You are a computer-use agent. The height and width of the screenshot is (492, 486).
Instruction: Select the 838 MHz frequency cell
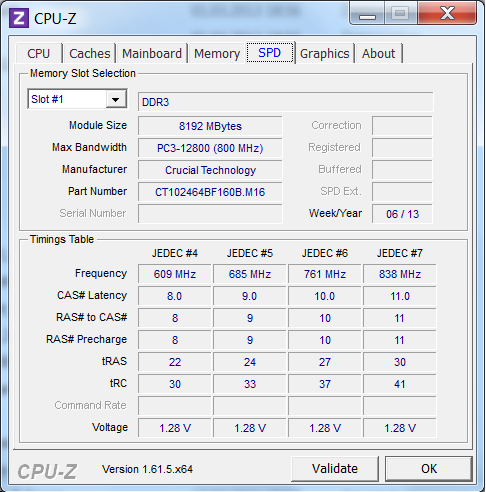pyautogui.click(x=400, y=274)
